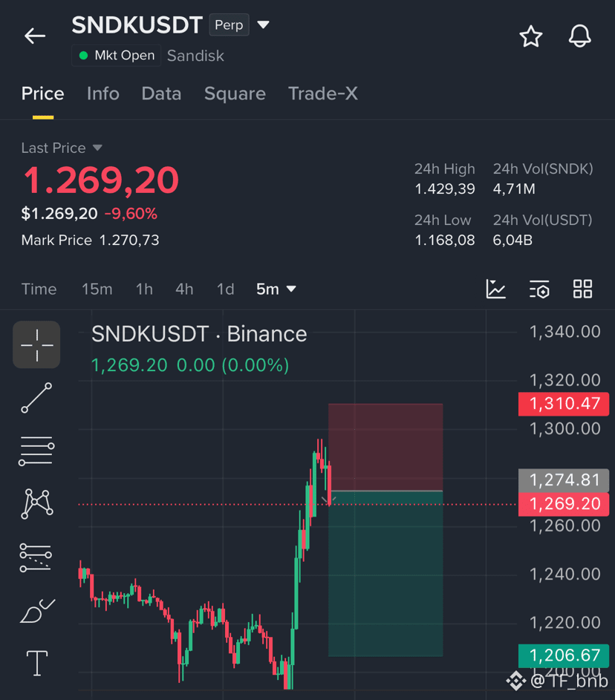The width and height of the screenshot is (615, 700).
Task: Click the 1,240.00 price axis label
Action: tap(565, 574)
